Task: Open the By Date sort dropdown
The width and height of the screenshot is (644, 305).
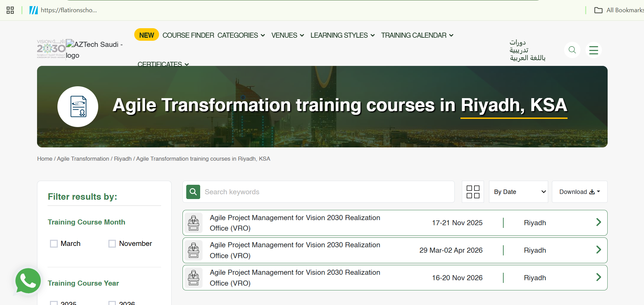Action: coord(518,192)
